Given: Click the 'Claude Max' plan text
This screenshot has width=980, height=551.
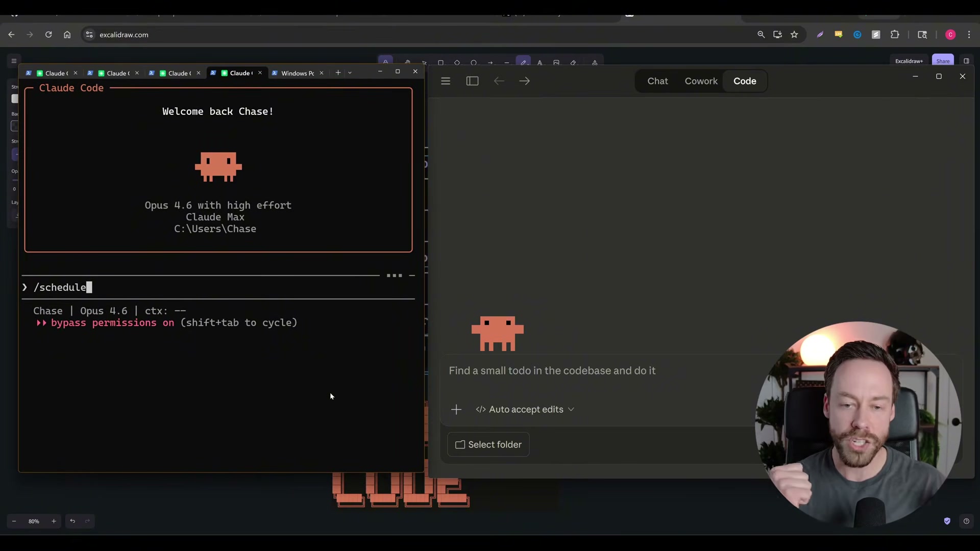Looking at the screenshot, I should pos(215,217).
